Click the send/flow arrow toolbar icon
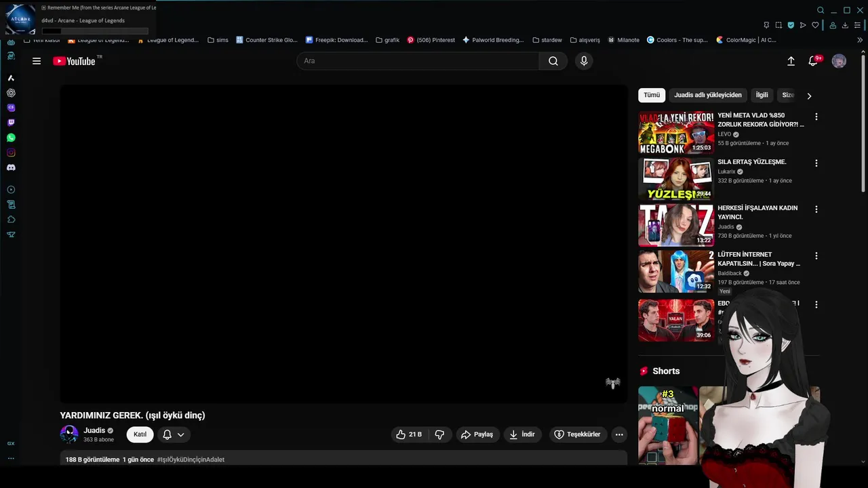 click(x=803, y=25)
